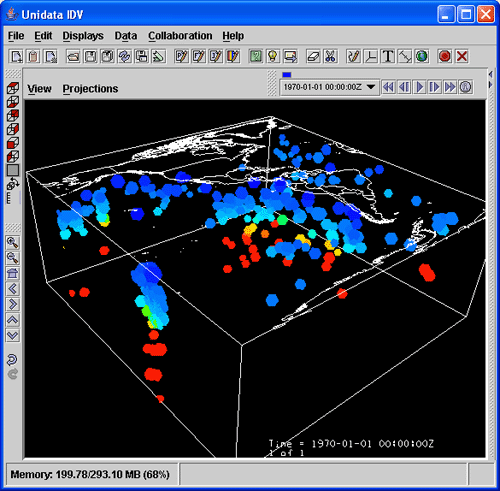
Task: Click the green question-mark help icon
Action: pyautogui.click(x=256, y=56)
